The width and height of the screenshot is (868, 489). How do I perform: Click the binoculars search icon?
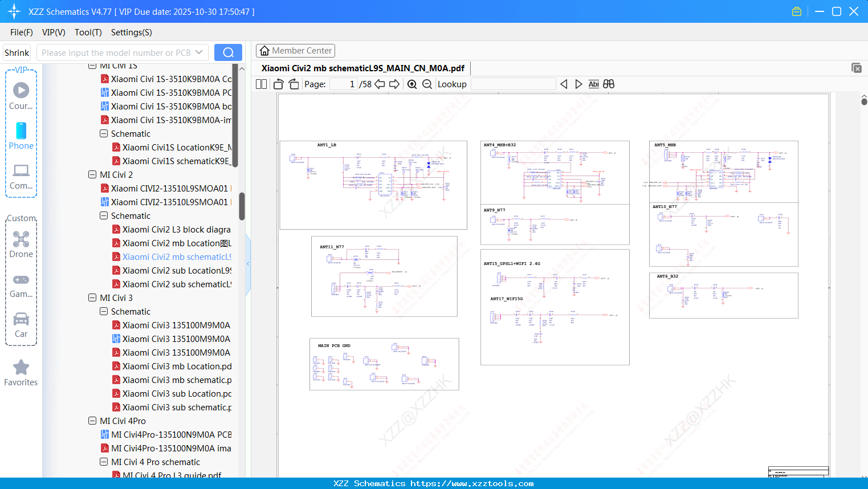[609, 84]
